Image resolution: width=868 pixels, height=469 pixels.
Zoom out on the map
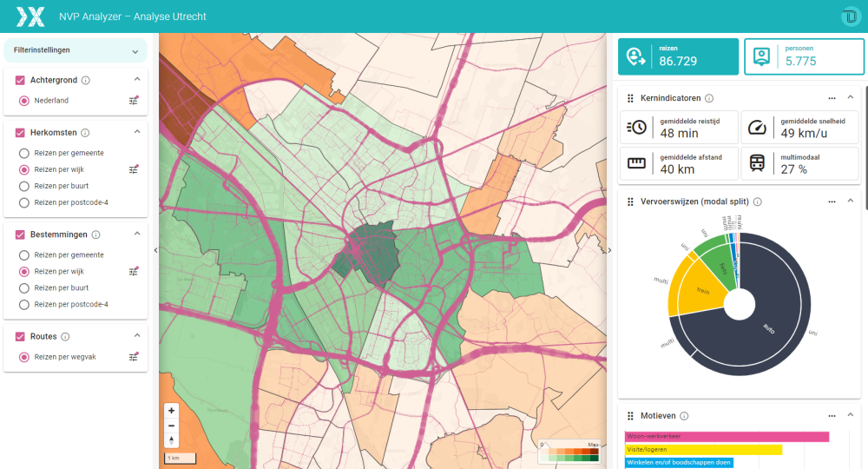pos(172,426)
